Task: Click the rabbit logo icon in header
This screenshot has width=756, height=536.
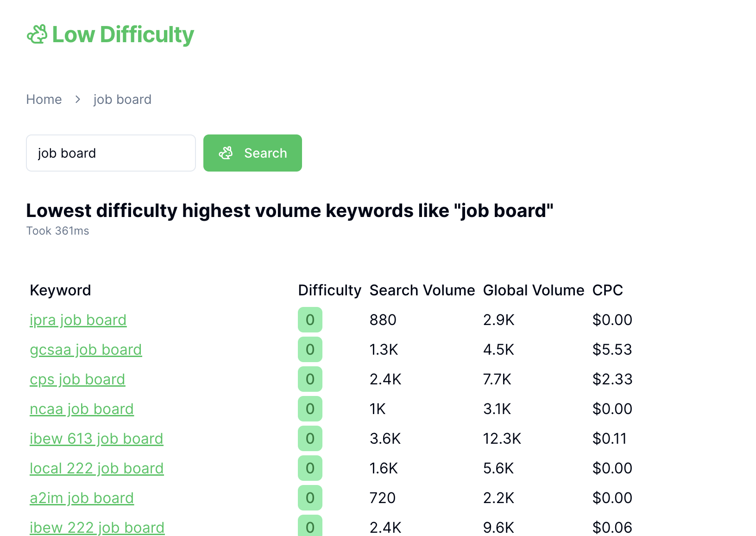Action: (x=37, y=34)
